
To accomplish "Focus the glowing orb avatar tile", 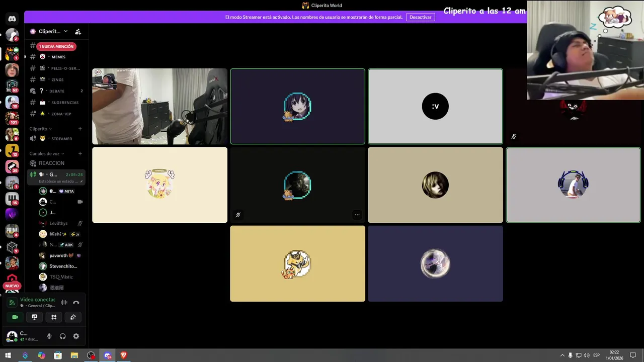I will pyautogui.click(x=435, y=263).
